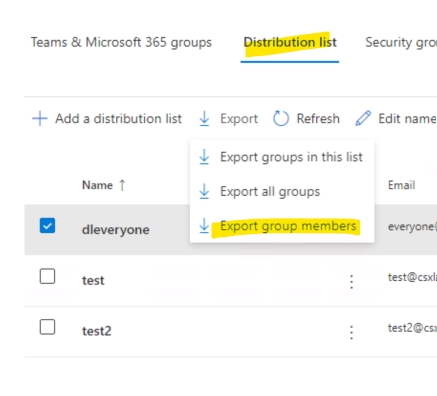The width and height of the screenshot is (437, 396).
Task: Click the Add a distribution list label
Action: [119, 119]
